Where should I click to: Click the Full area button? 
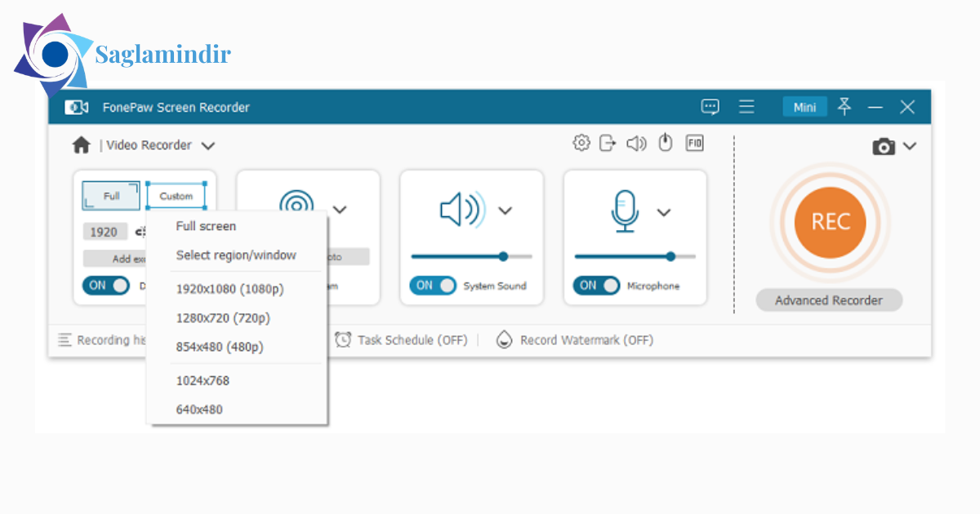[x=111, y=196]
